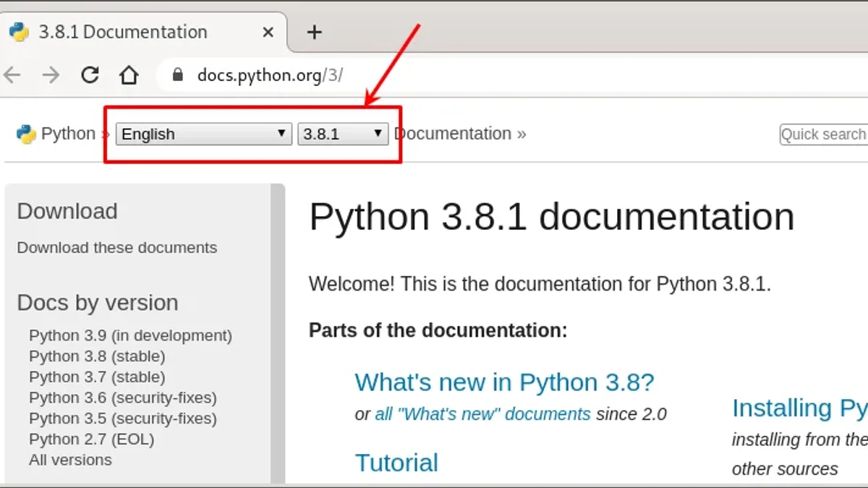Open the All versions link
Screen dimensions: 868x488
pyautogui.click(x=70, y=460)
